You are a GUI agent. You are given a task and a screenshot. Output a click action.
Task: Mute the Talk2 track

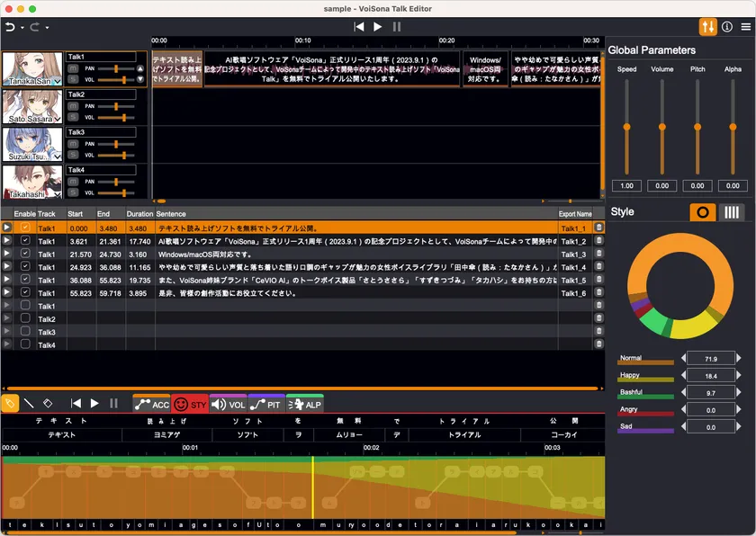pos(73,106)
